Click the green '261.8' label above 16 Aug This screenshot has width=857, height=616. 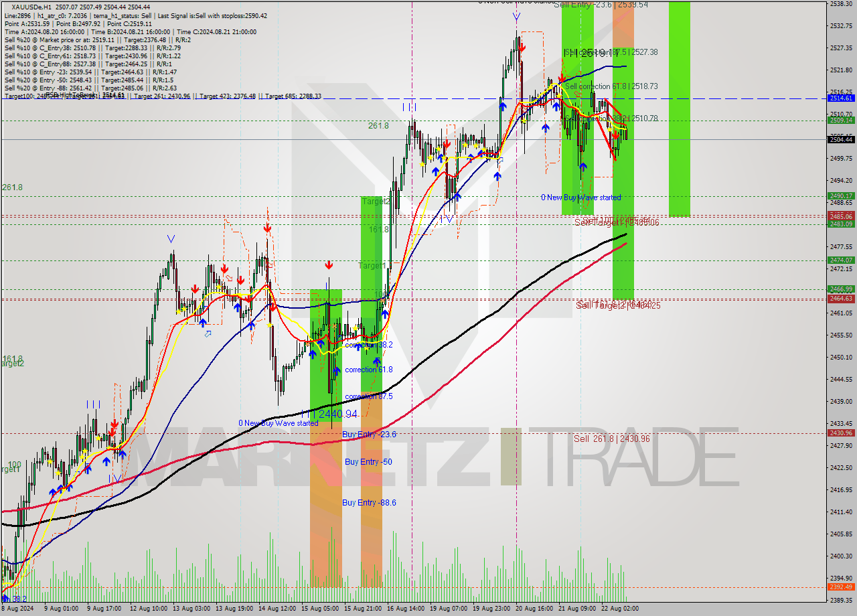coord(378,125)
